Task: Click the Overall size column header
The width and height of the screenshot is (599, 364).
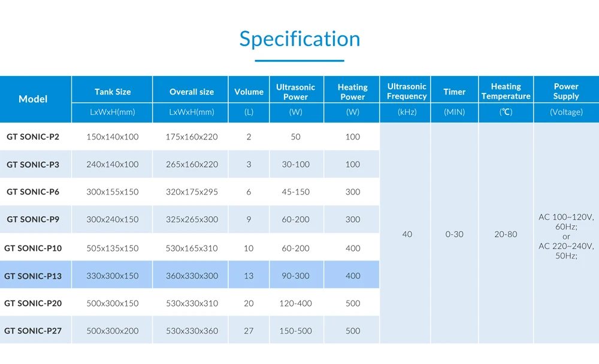Action: [192, 92]
